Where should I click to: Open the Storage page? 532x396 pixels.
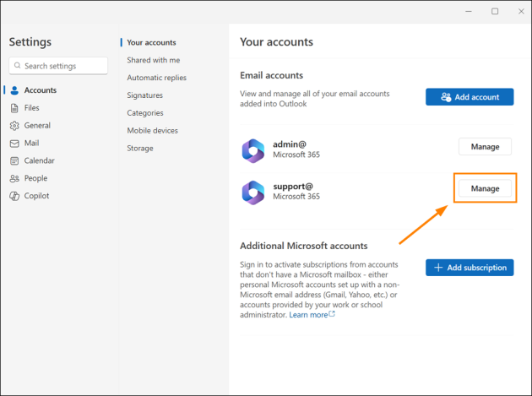point(140,149)
